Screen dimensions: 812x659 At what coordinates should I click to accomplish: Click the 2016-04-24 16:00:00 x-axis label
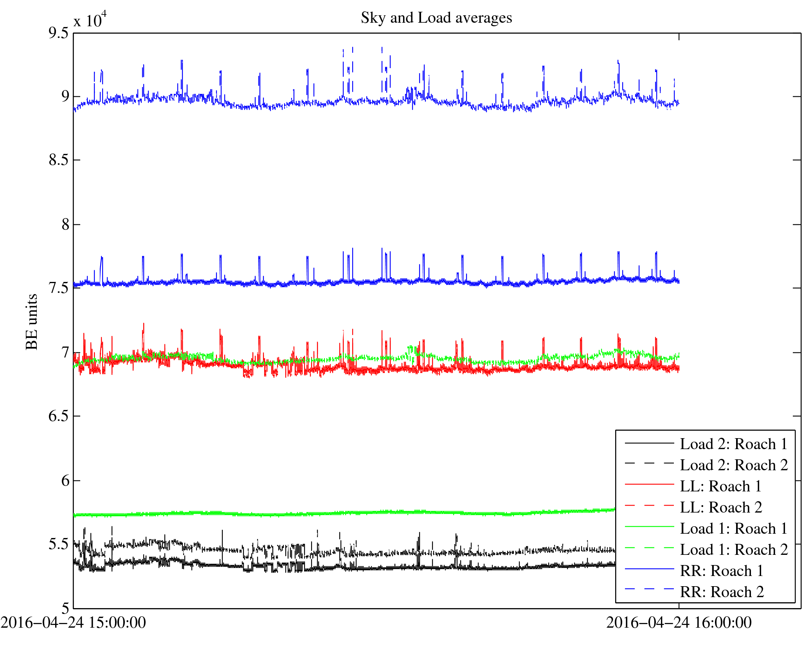click(x=679, y=623)
